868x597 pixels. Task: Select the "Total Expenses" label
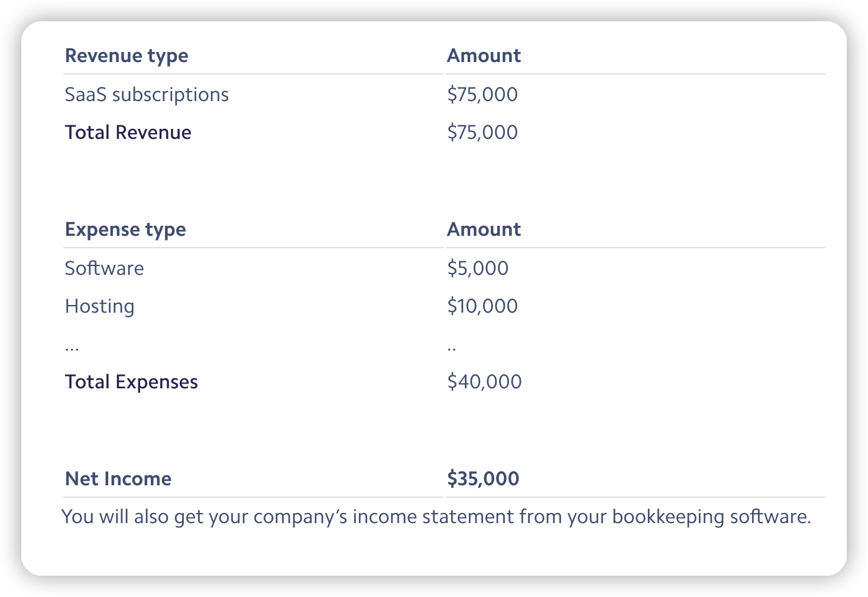(131, 382)
